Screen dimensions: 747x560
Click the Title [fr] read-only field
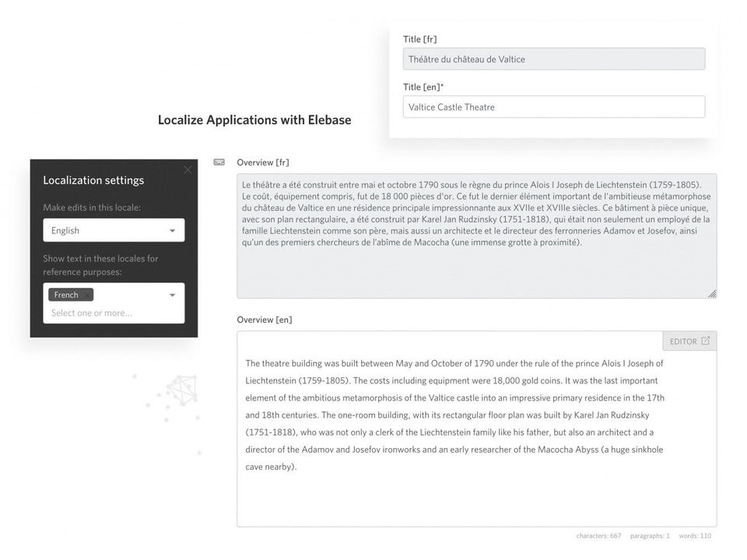[554, 59]
